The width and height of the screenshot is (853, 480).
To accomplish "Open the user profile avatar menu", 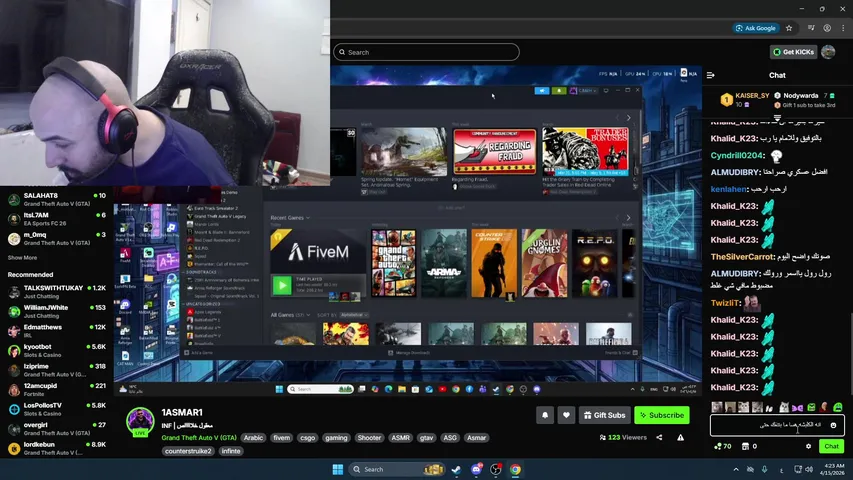I will coord(828,52).
